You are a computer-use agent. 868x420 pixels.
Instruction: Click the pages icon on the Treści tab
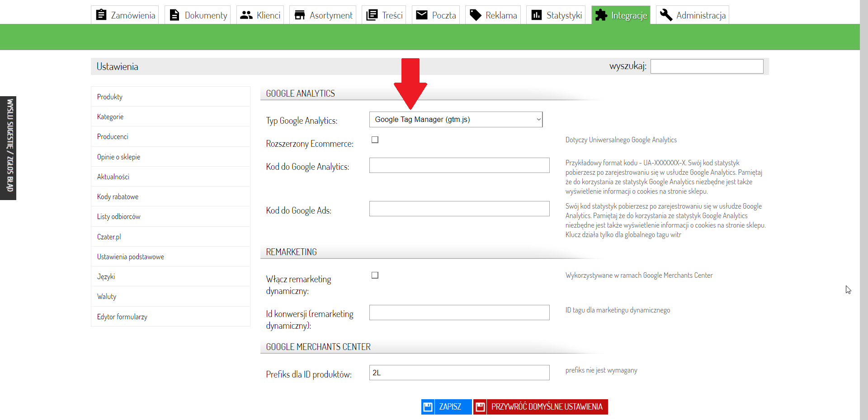[x=372, y=15]
